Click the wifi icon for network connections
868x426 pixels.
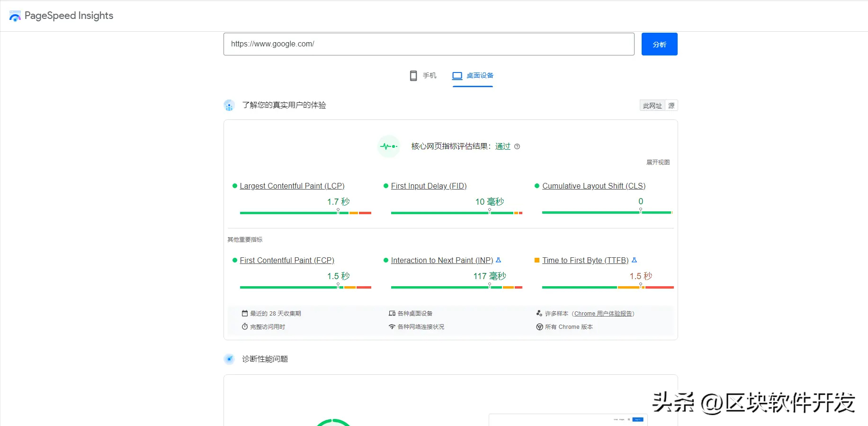tap(392, 326)
